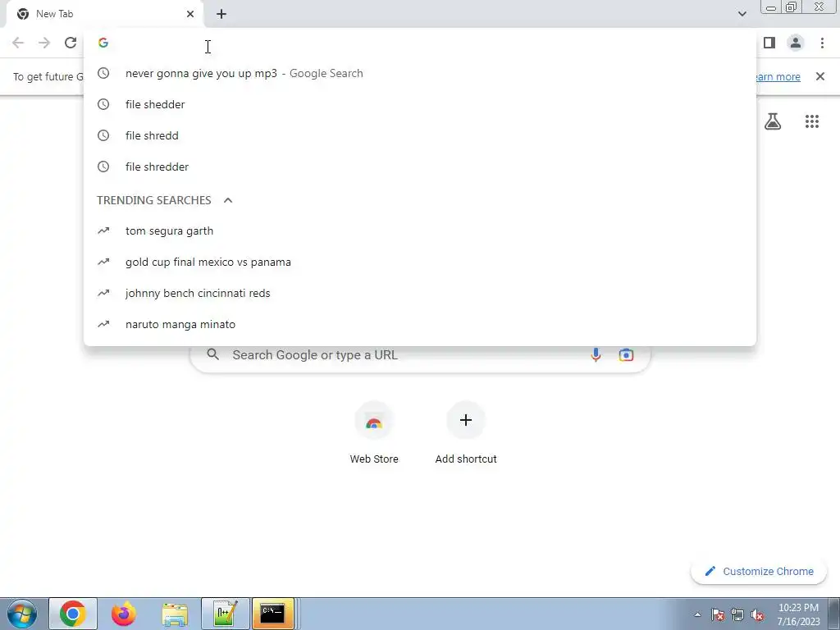Open the Web Store shortcut
This screenshot has height=630, width=840.
[374, 434]
